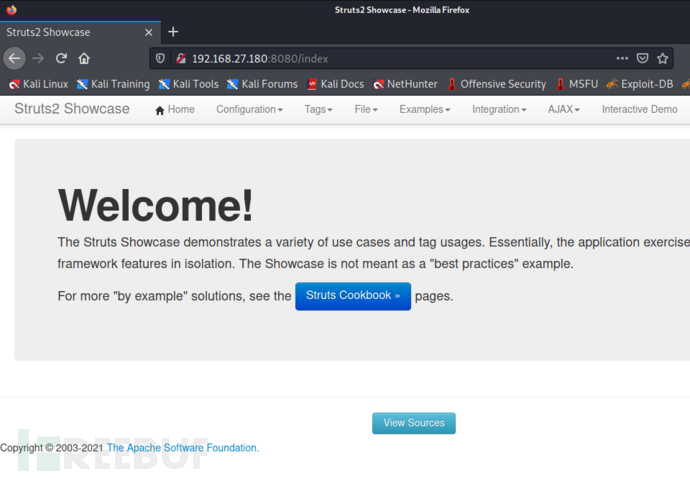Image resolution: width=690 pixels, height=478 pixels.
Task: Open Kali Training bookmark
Action: coord(113,84)
